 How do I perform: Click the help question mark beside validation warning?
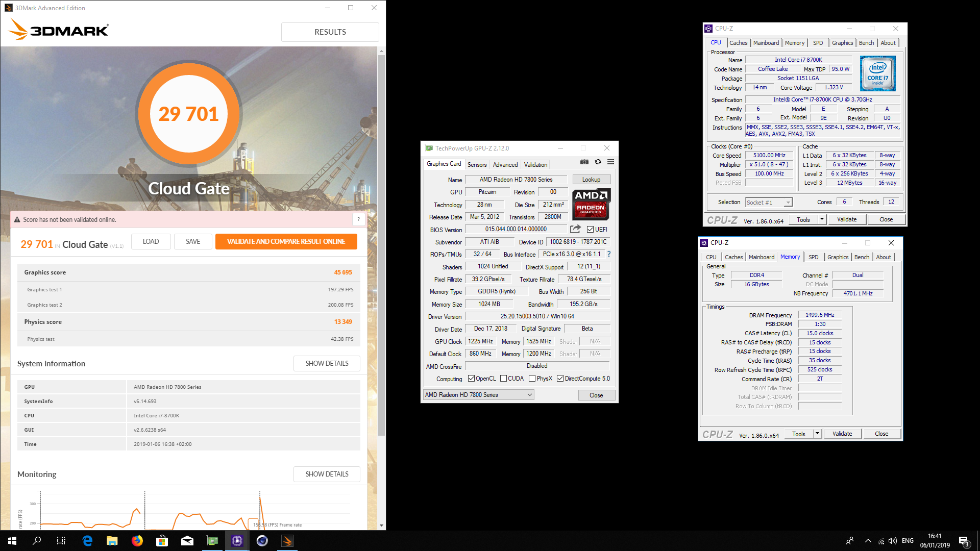[358, 219]
